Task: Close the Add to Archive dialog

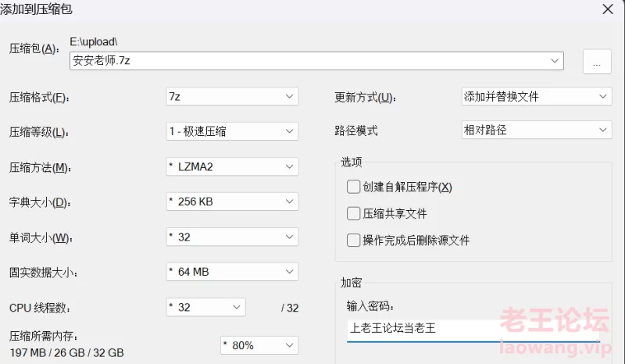Action: 608,9
